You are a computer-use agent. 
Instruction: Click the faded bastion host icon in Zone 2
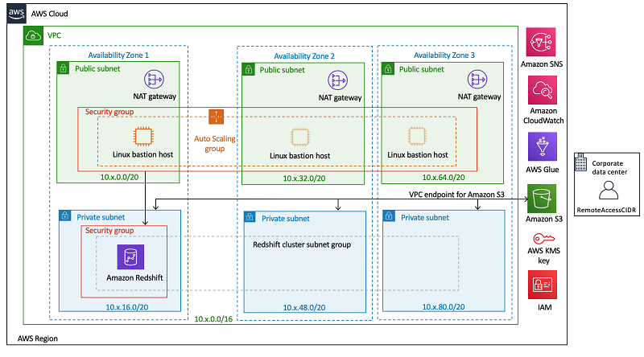point(300,137)
